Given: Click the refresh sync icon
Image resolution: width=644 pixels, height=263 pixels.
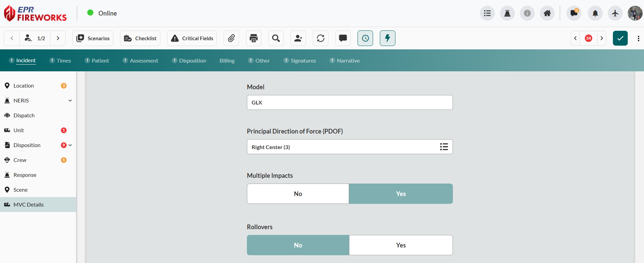Looking at the screenshot, I should (320, 38).
